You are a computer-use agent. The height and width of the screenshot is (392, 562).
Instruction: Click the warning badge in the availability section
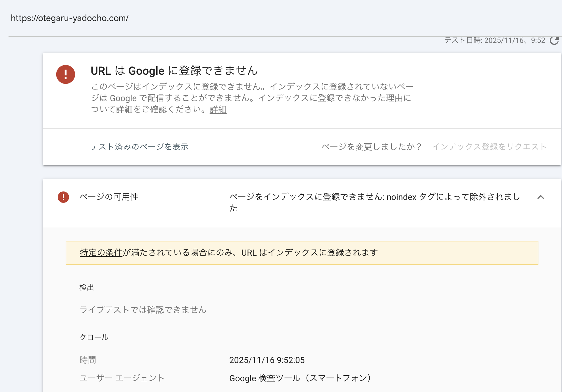64,197
